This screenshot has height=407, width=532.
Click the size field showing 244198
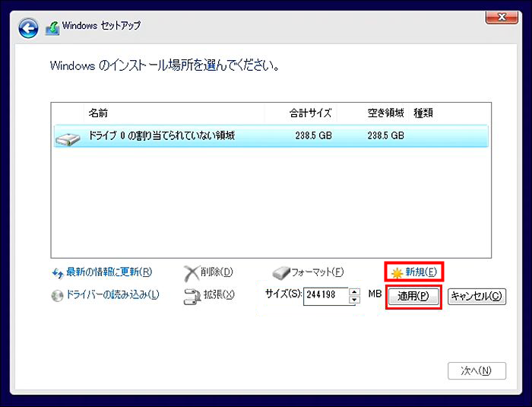click(x=326, y=296)
